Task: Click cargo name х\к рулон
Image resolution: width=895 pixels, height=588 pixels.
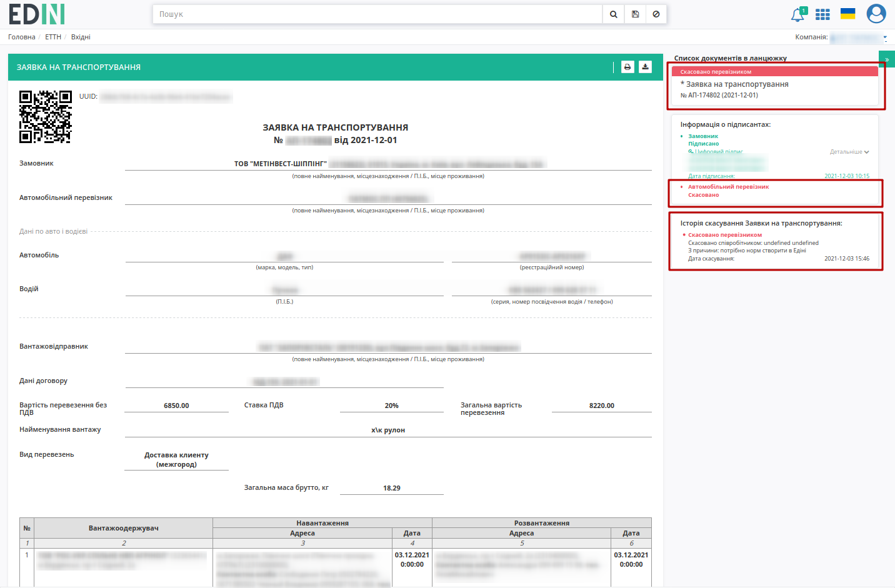Action: pos(388,430)
